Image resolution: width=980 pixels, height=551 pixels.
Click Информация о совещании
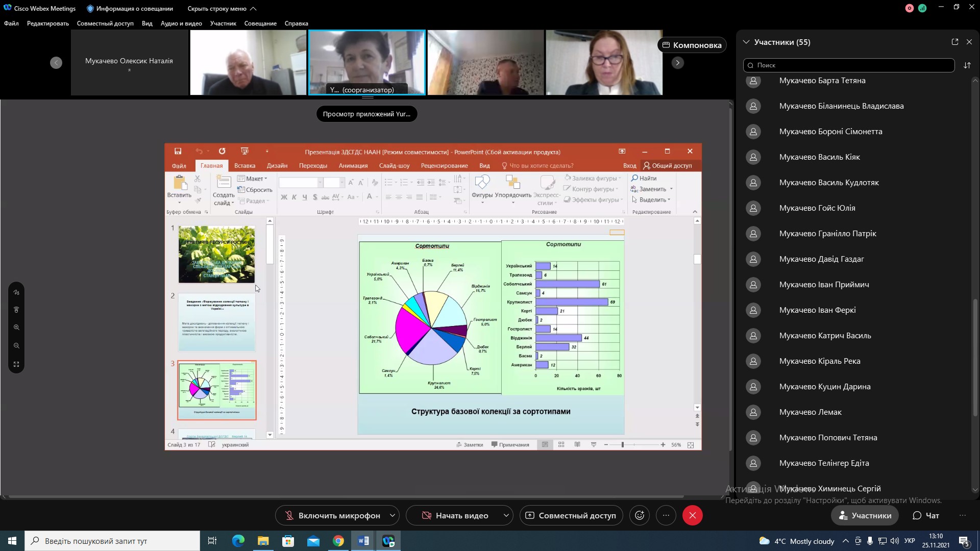[x=130, y=9]
